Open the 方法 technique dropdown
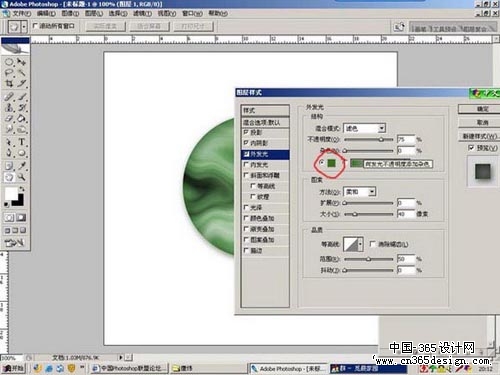This screenshot has height=375, width=500. (360, 192)
